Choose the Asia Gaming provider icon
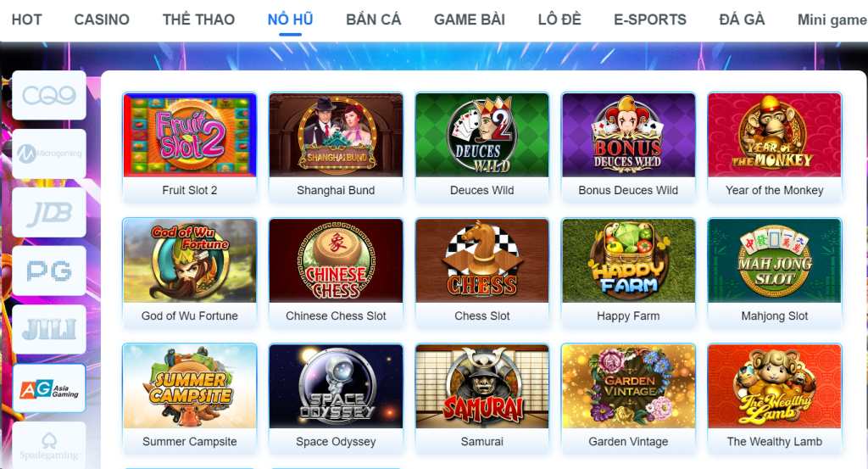868x469 pixels. tap(49, 388)
